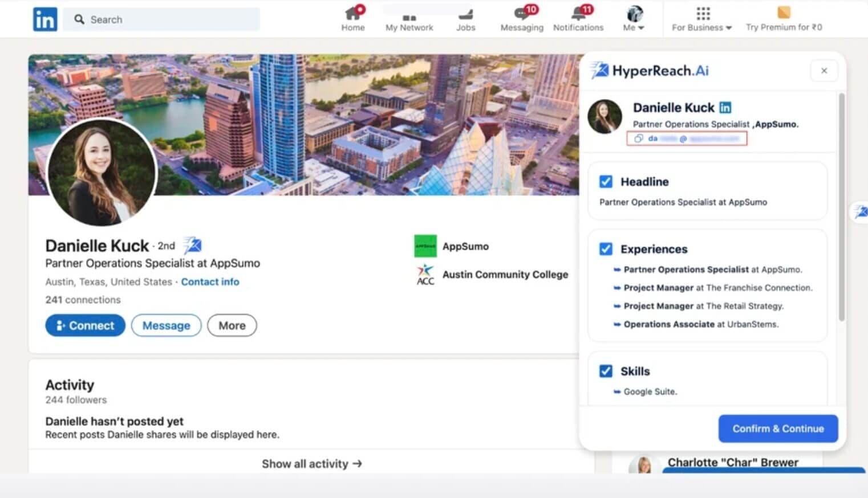Click the LinkedIn logo
Image resolution: width=868 pixels, height=498 pixels.
[x=45, y=19]
